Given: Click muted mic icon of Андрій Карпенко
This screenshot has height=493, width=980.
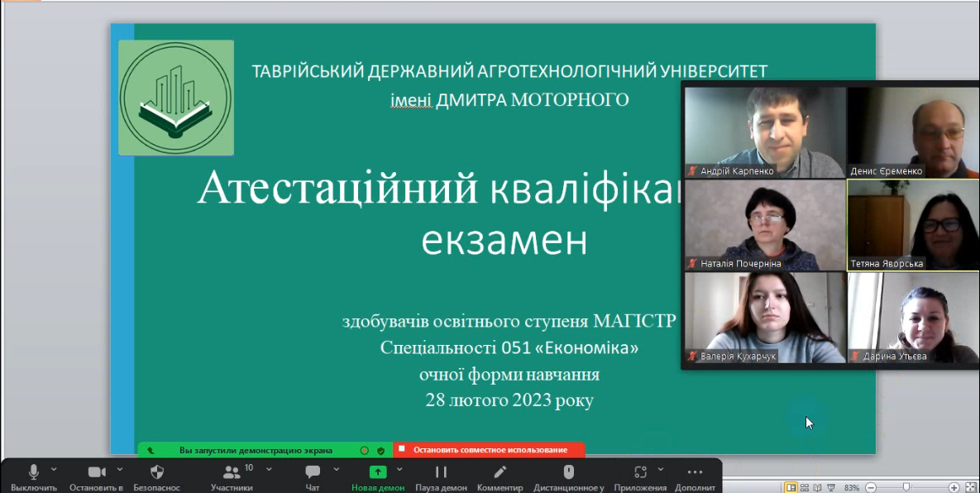Looking at the screenshot, I should 692,170.
